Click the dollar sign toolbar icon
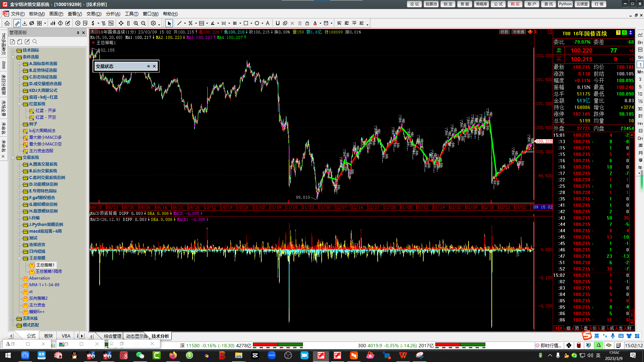 click(93, 23)
